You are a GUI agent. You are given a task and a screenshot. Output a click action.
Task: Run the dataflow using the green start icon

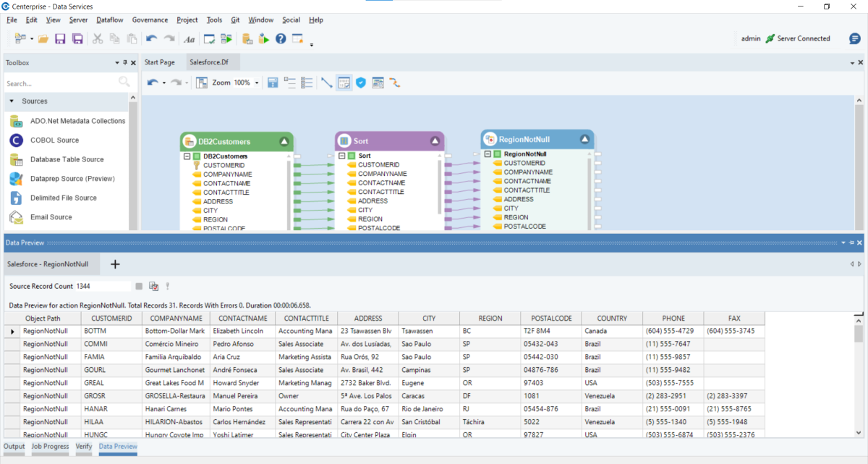(x=226, y=38)
